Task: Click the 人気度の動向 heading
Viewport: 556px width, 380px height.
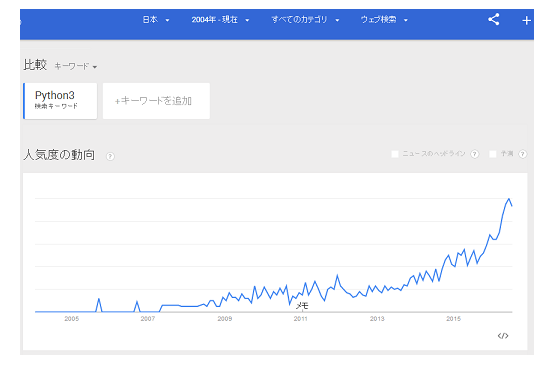Action: [59, 155]
